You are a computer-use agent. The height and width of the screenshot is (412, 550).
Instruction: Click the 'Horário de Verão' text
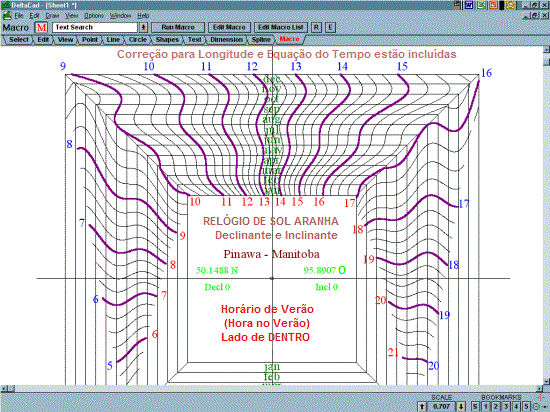[x=267, y=309]
